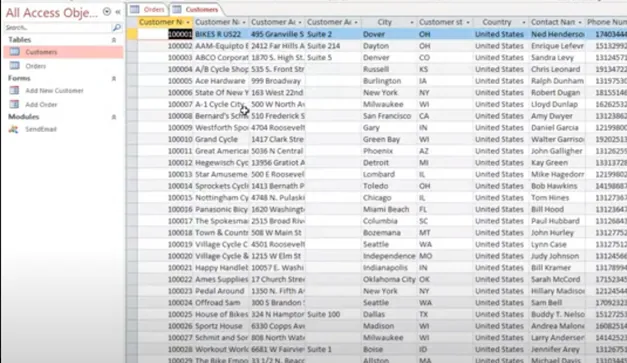Image resolution: width=627 pixels, height=363 pixels.
Task: Click the 'Suite 214' address cell
Action: click(x=333, y=46)
